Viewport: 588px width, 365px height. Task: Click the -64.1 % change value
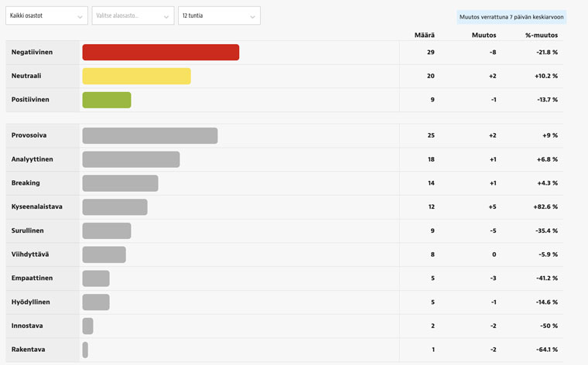click(547, 350)
